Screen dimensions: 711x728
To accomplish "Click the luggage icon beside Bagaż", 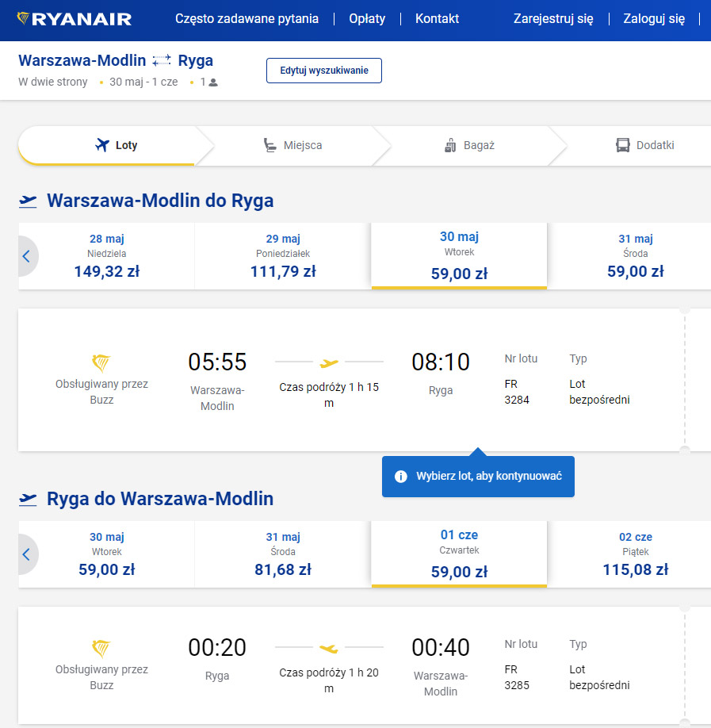I will 450,145.
